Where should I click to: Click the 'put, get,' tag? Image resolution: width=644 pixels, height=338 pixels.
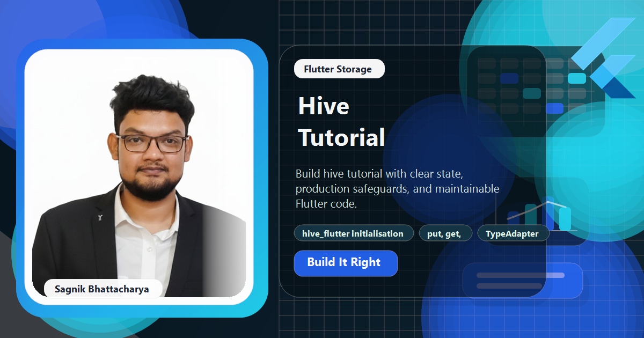pyautogui.click(x=445, y=233)
